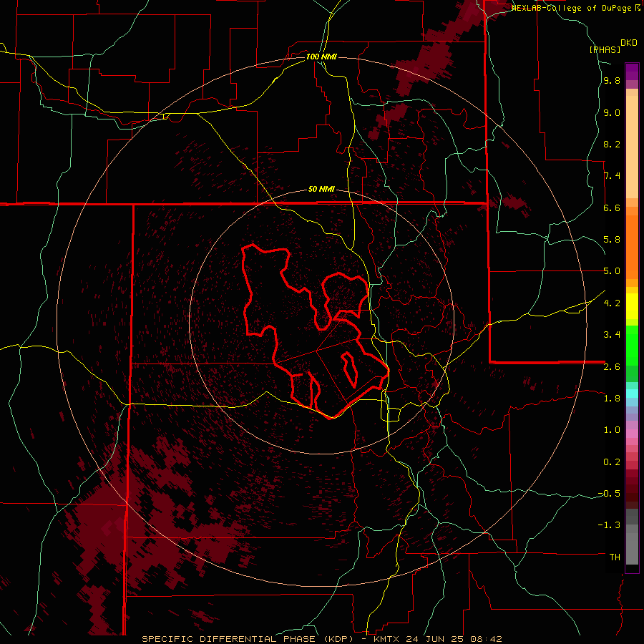Select the -0.5 scale label
The width and height of the screenshot is (644, 644).
coord(609,494)
